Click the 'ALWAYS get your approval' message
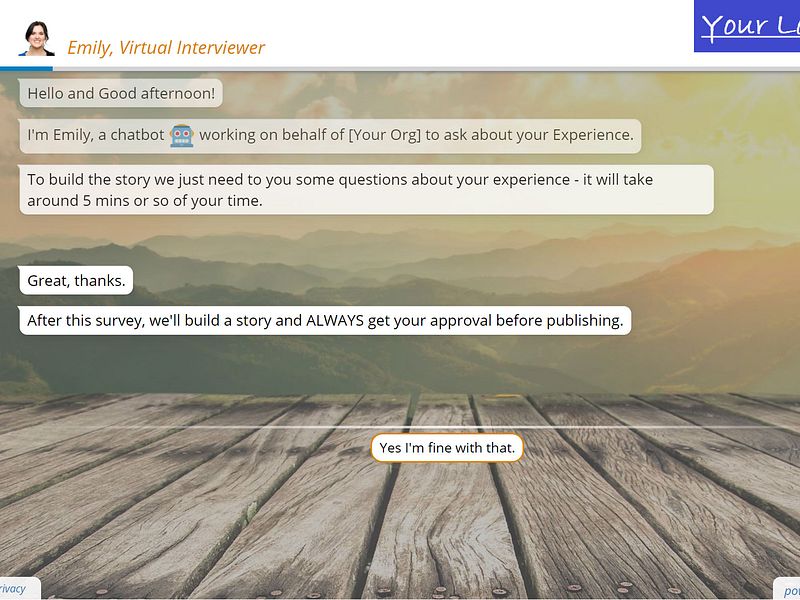800x600 pixels. [x=325, y=320]
